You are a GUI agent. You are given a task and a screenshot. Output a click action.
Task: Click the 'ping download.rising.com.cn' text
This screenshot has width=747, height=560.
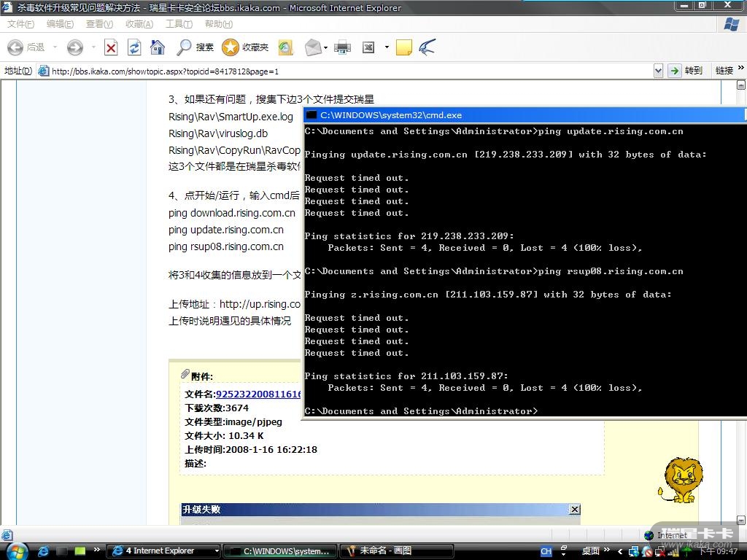[231, 213]
